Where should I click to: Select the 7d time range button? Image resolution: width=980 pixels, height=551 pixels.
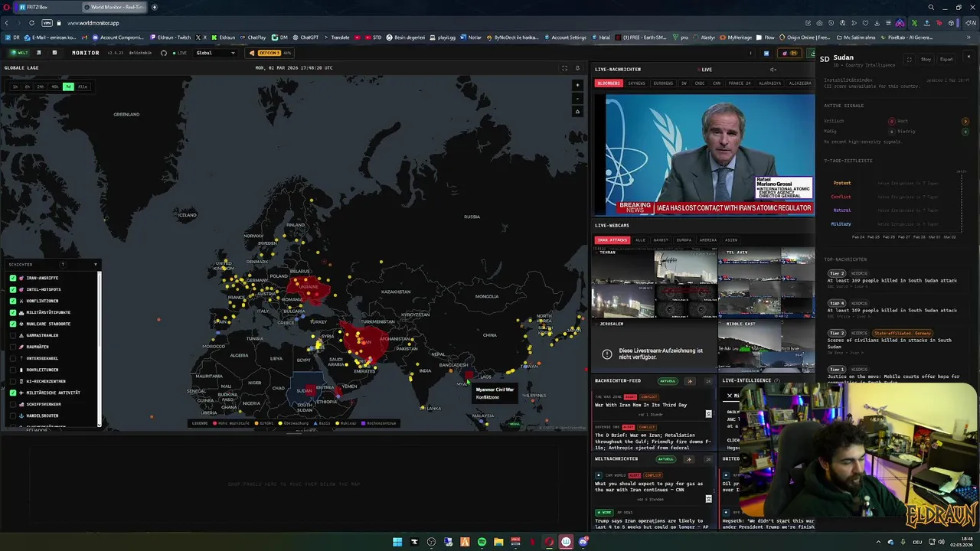click(68, 86)
